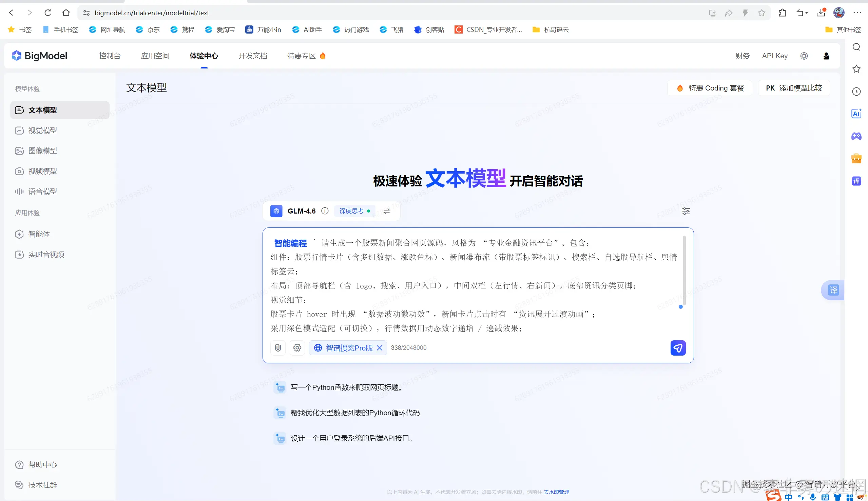The image size is (868, 501).
Task: Click the info icon next to GLM-4.6
Action: click(x=325, y=211)
